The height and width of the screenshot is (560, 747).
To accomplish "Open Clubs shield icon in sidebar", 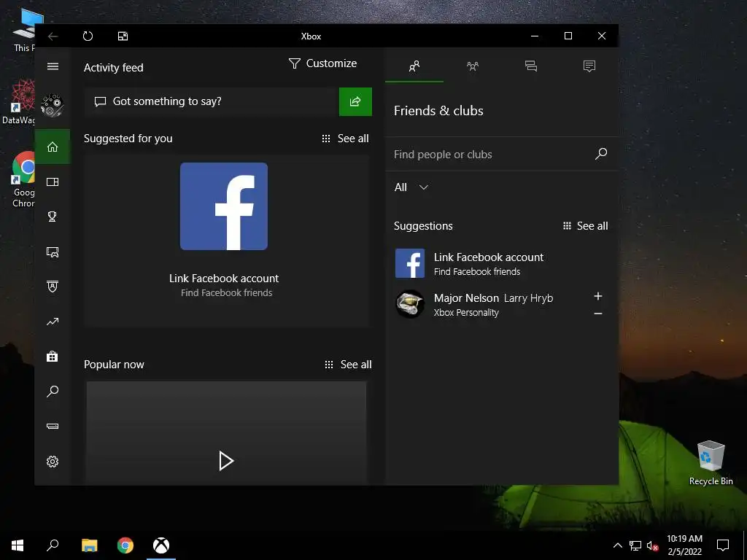I will pyautogui.click(x=53, y=287).
